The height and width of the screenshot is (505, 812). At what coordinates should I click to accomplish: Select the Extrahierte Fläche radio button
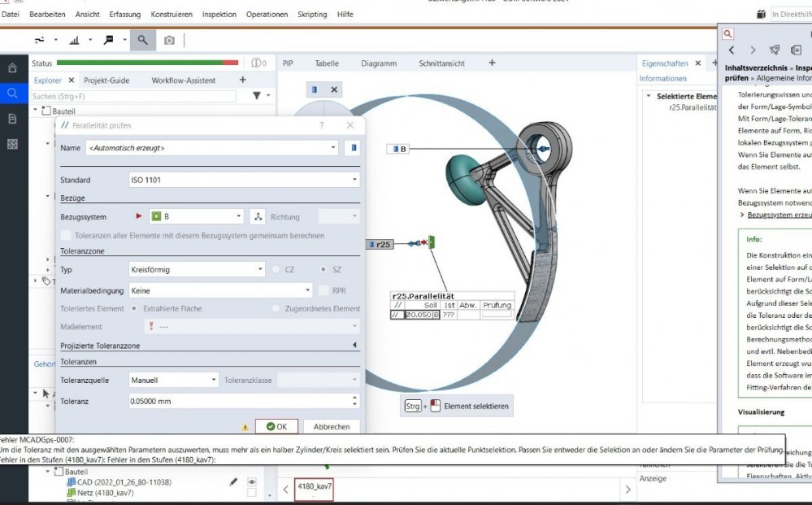click(x=134, y=309)
